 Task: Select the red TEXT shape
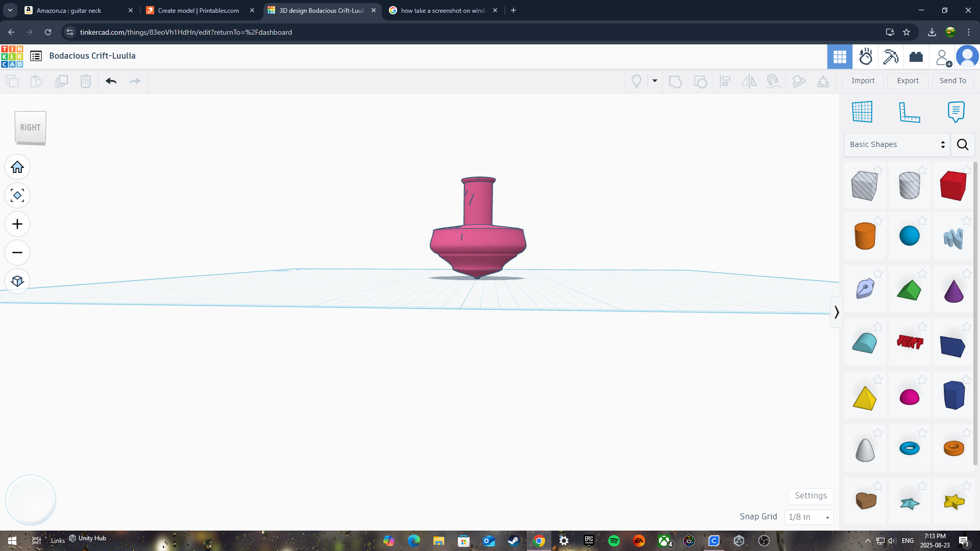(910, 342)
